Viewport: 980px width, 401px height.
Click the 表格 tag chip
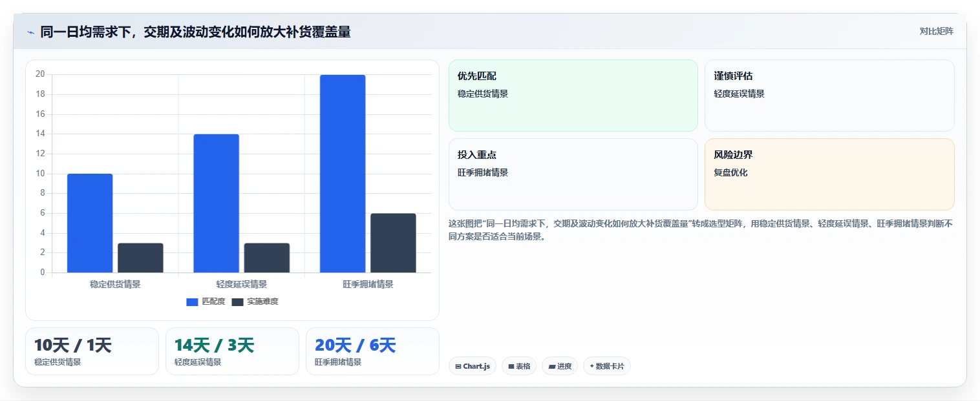pyautogui.click(x=519, y=366)
